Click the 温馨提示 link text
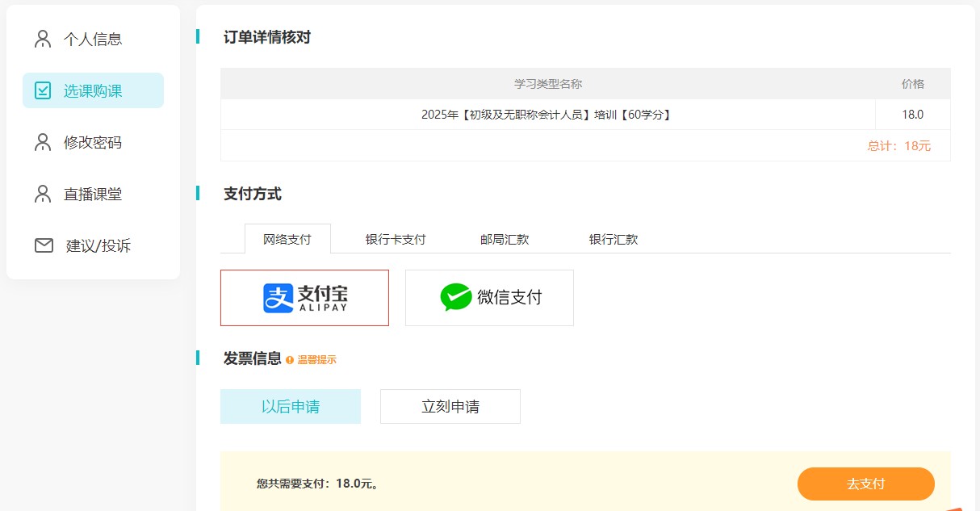The width and height of the screenshot is (980, 511). [316, 360]
